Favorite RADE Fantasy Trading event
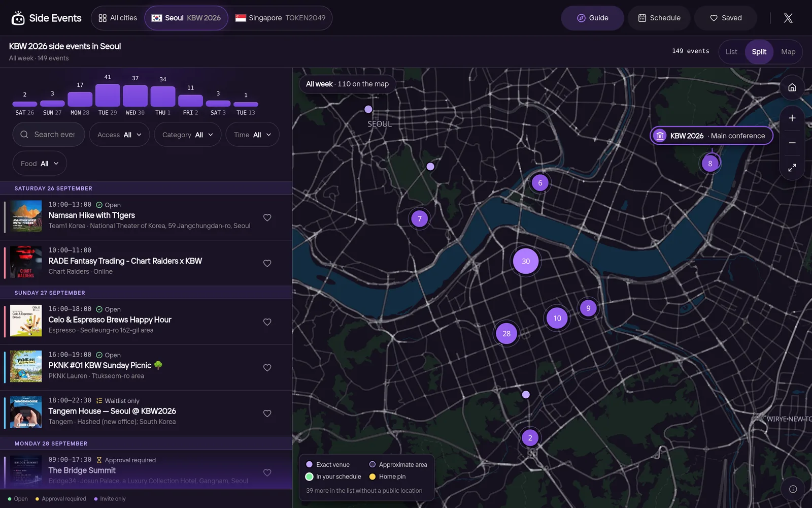The image size is (812, 508). 267,263
